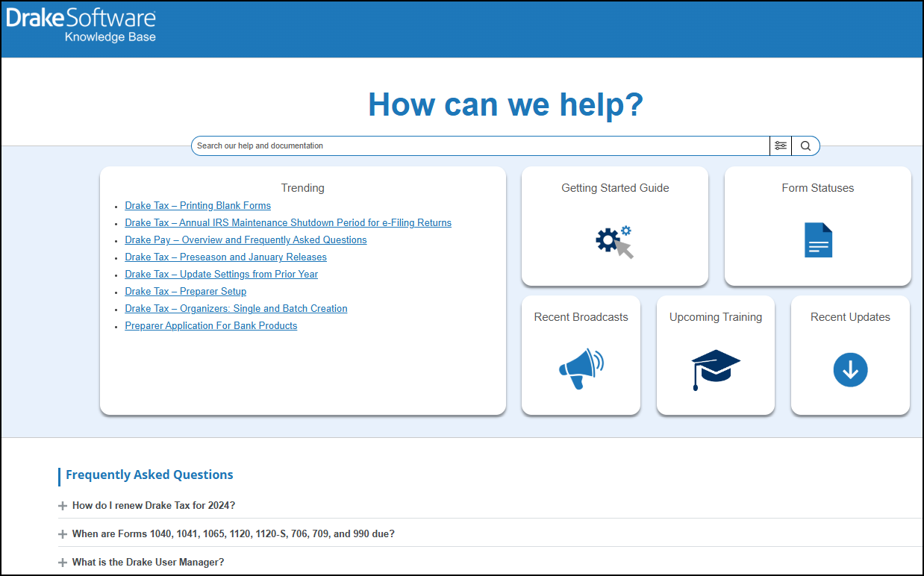
Task: Click the magnifying glass search button
Action: (x=805, y=146)
